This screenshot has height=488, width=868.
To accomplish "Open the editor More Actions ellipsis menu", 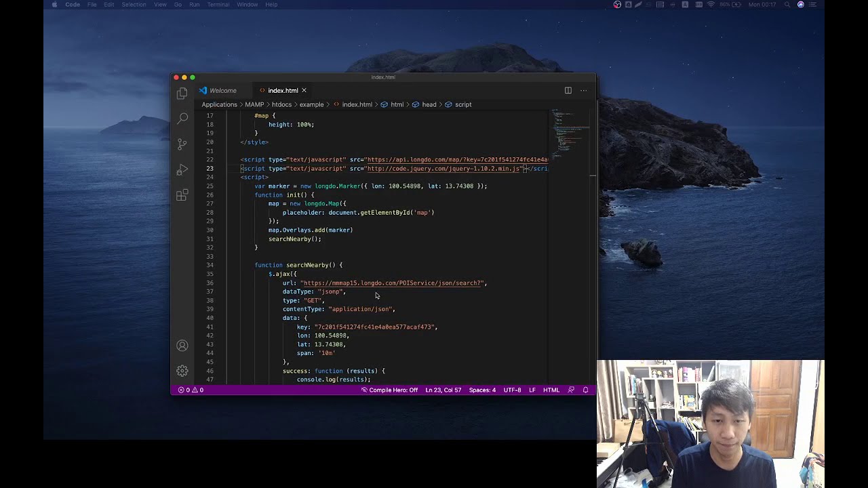I will click(583, 90).
